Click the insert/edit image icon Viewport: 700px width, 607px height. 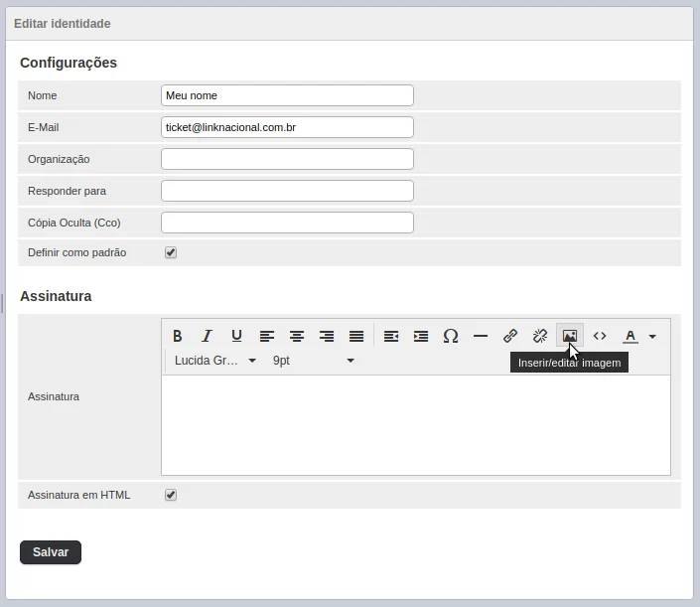coord(570,336)
